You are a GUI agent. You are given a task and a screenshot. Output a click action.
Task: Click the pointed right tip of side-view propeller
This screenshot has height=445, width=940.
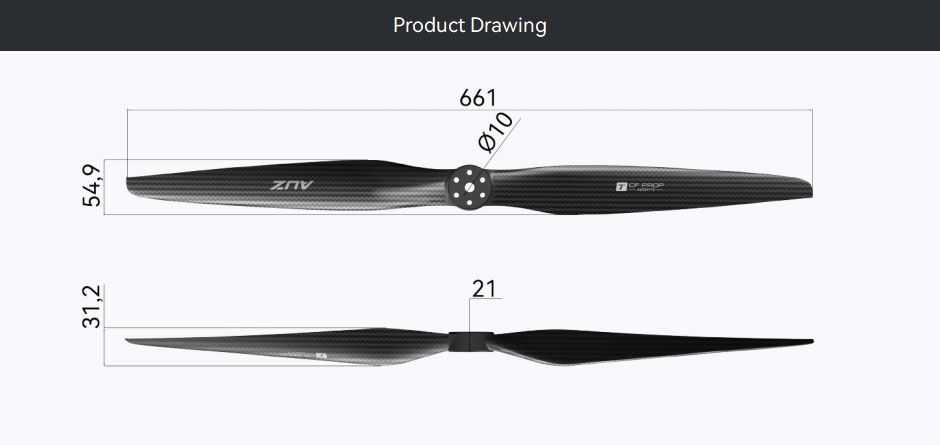(x=806, y=342)
